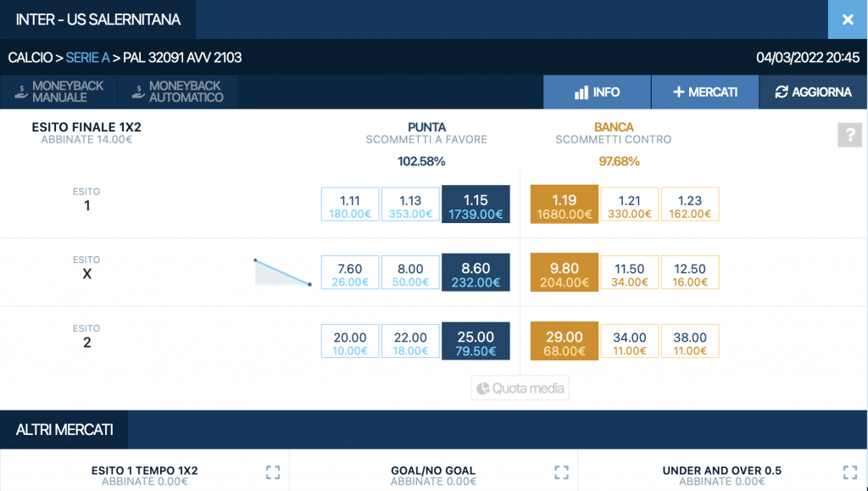Click the BANCA column heading
The width and height of the screenshot is (868, 491).
click(x=614, y=126)
